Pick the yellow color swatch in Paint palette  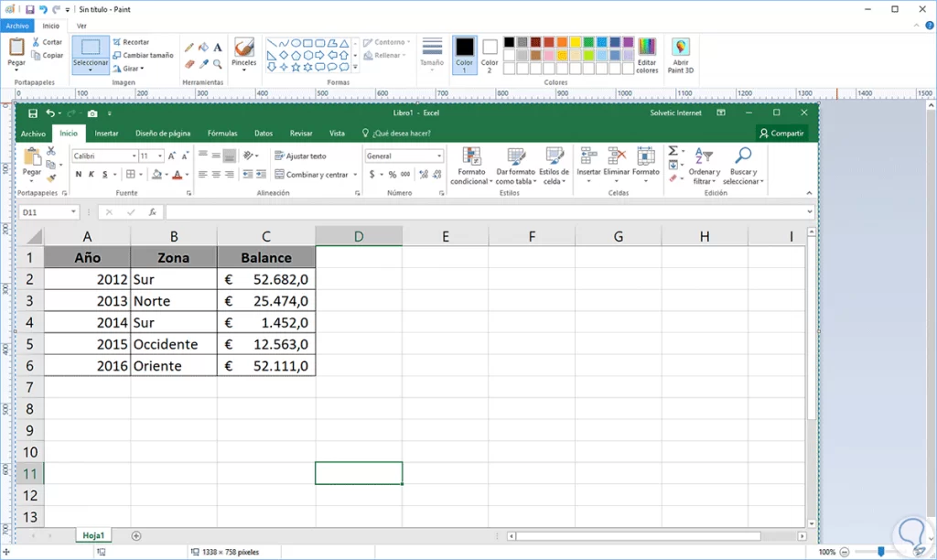[x=575, y=42]
